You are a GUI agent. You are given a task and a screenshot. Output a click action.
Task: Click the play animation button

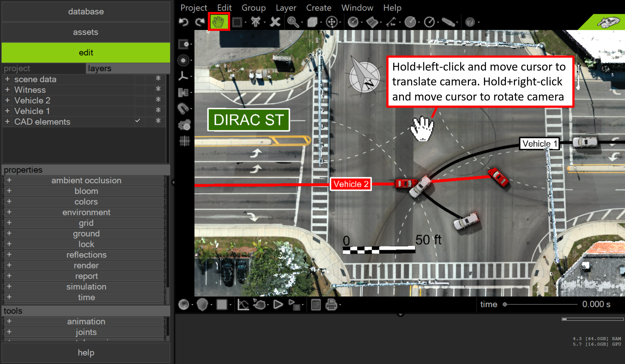(278, 304)
